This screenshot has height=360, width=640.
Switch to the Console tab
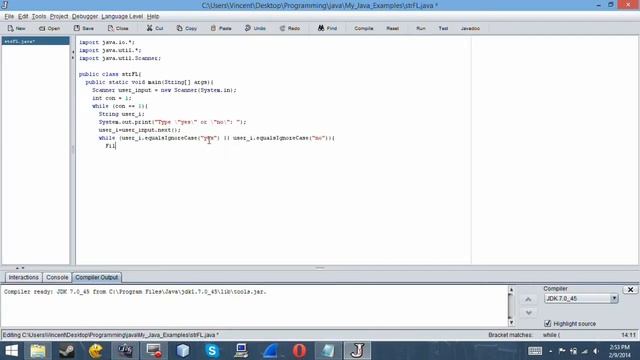click(x=57, y=278)
